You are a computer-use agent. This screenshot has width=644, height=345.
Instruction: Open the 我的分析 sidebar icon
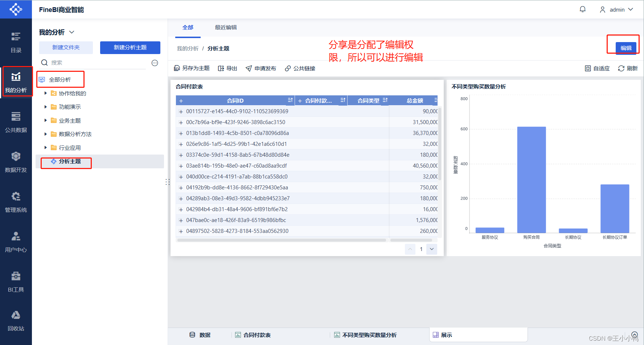pyautogui.click(x=16, y=77)
